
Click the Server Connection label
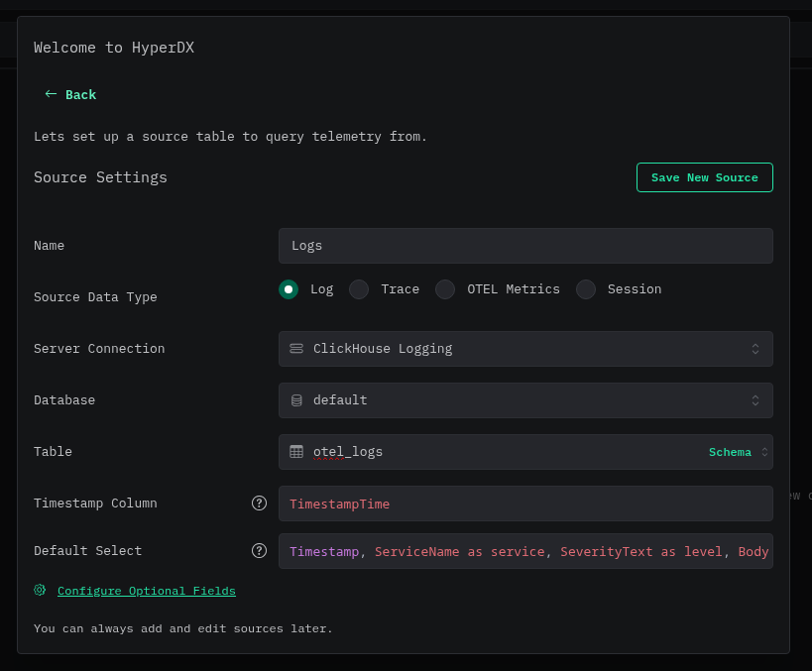(x=99, y=349)
